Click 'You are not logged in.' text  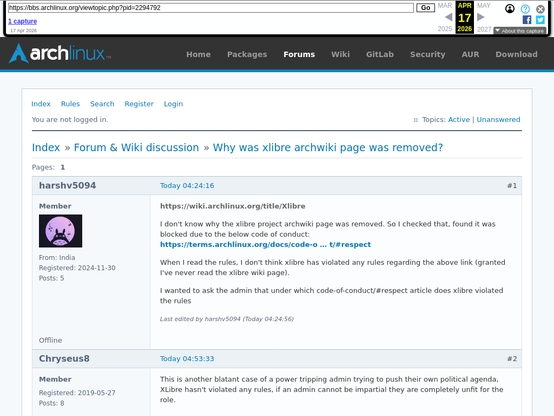[x=70, y=119]
